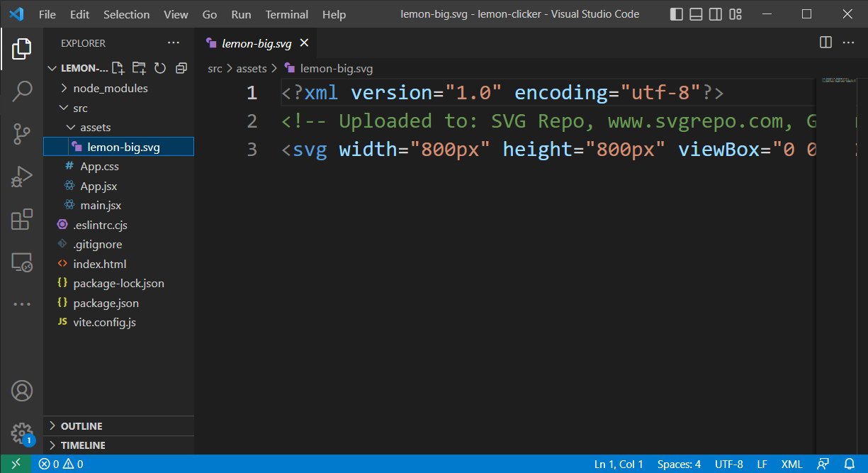Close the lemon-big.svg editor tab

point(305,43)
